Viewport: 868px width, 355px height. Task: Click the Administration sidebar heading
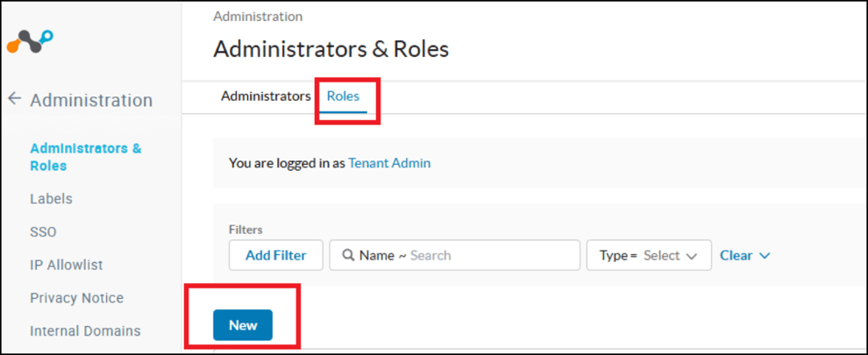point(91,100)
